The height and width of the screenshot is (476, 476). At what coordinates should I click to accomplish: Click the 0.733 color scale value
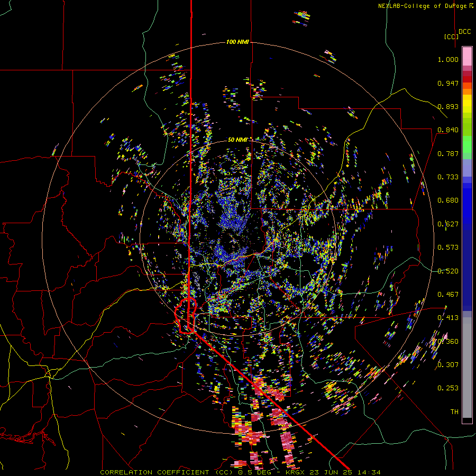pyautogui.click(x=448, y=177)
